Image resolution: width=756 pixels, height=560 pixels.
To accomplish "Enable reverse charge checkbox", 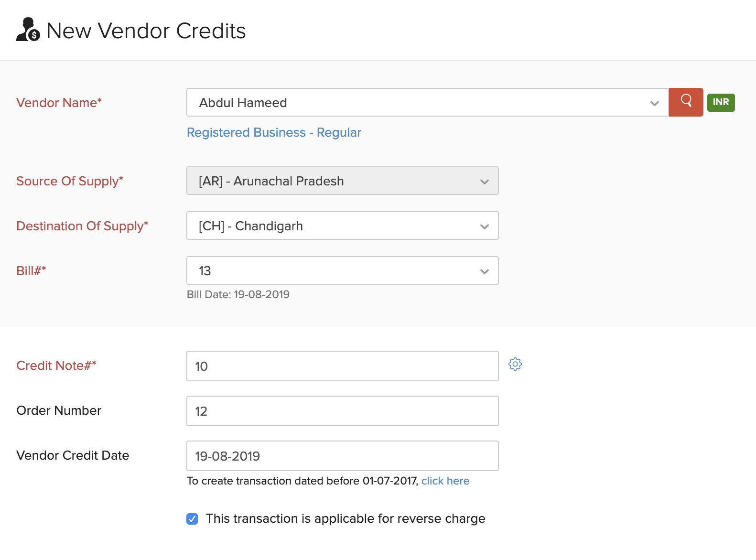I will pos(192,519).
